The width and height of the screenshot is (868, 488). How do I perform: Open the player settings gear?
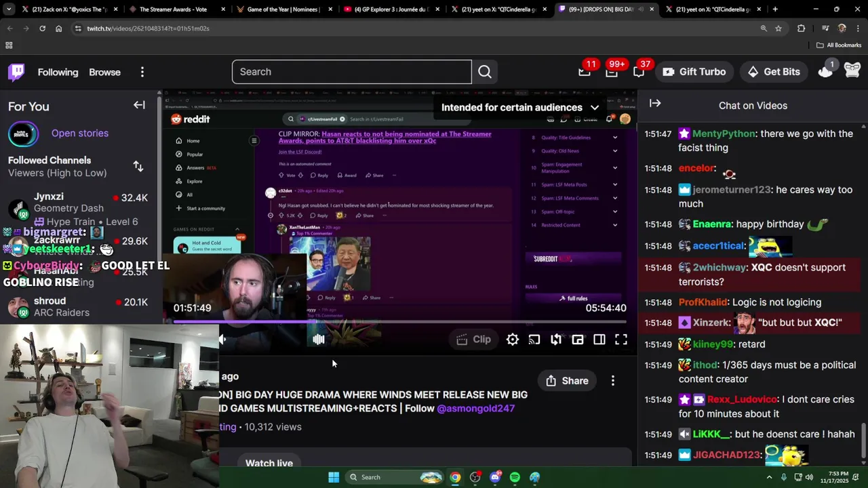pos(513,340)
